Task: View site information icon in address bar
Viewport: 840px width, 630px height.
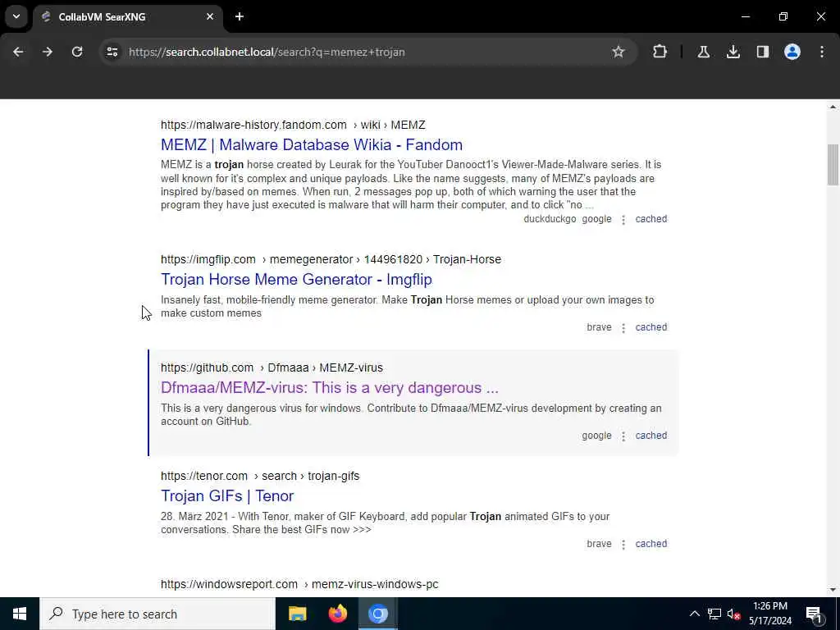Action: click(x=112, y=52)
